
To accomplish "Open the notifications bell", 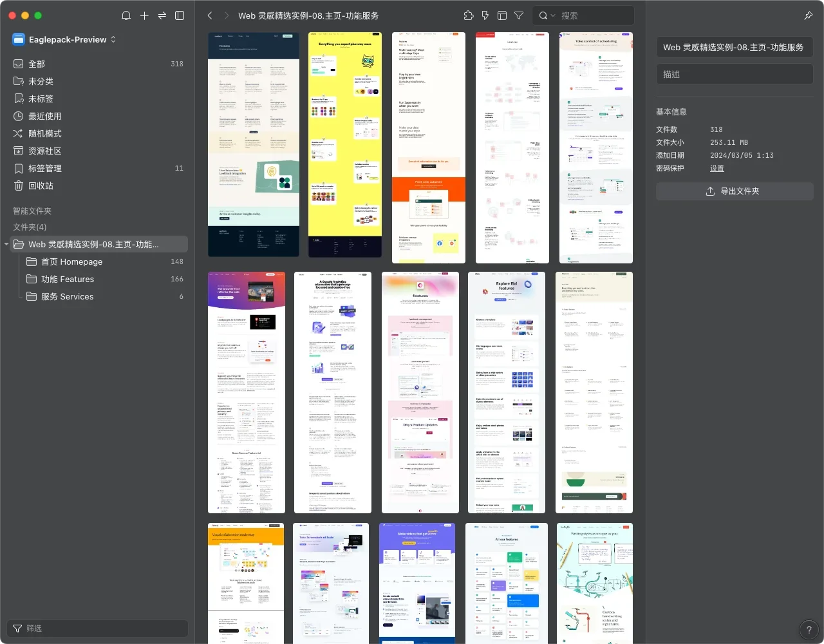I will 126,15.
